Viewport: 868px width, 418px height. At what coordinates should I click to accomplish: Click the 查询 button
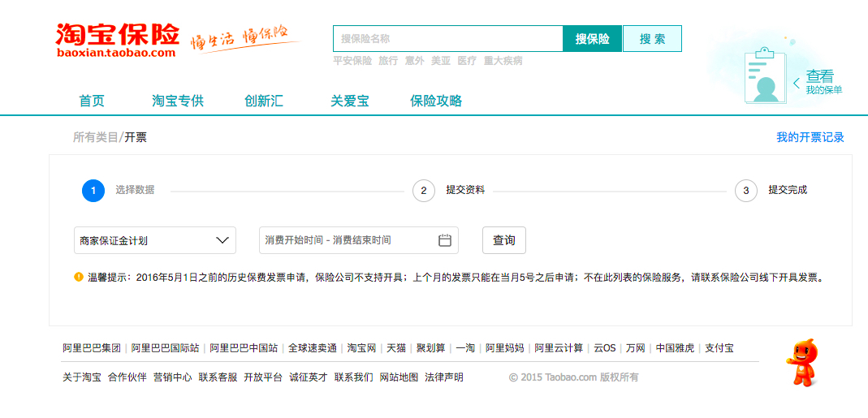(x=504, y=240)
